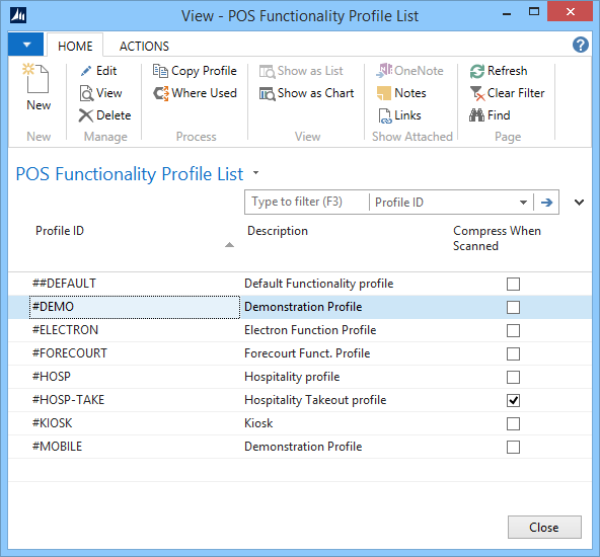
Task: Click the Edit pencil icon
Action: 86,71
